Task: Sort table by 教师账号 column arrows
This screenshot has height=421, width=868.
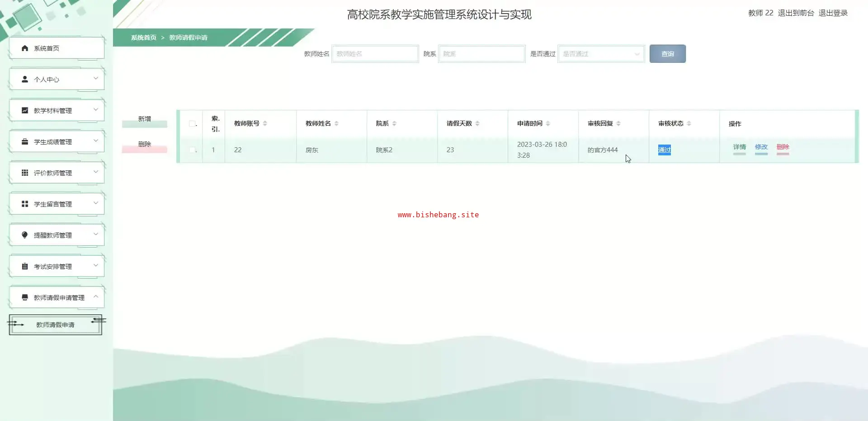Action: tap(265, 123)
